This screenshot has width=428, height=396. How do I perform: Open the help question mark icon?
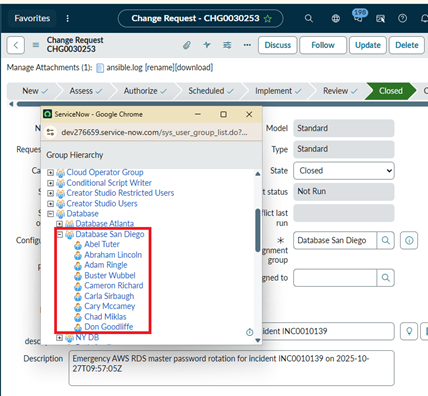point(402,18)
